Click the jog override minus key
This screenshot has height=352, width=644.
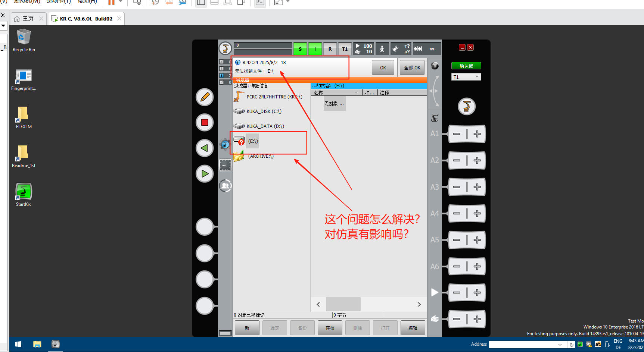457,319
